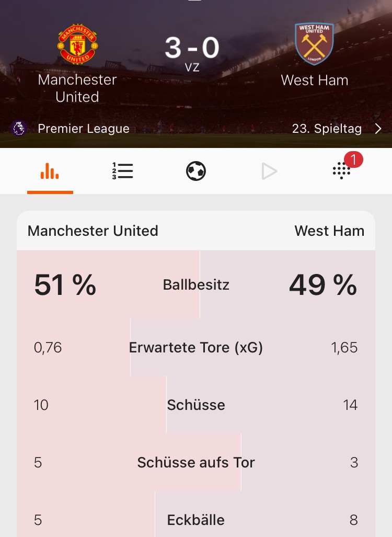Tap the play video highlights icon
The width and height of the screenshot is (392, 537).
[x=269, y=171]
